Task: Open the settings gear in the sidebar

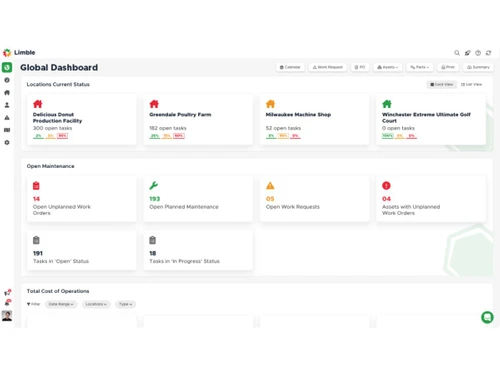Action: (7, 142)
